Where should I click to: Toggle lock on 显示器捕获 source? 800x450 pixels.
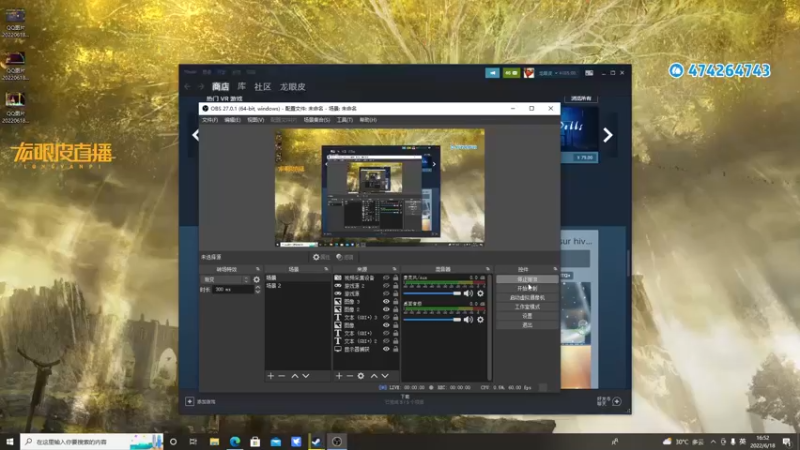click(395, 349)
